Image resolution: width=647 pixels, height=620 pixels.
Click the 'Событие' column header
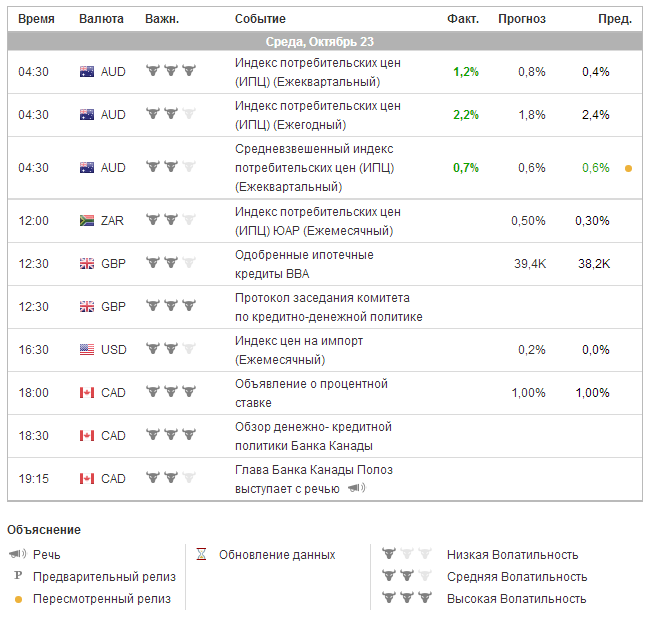tap(260, 19)
